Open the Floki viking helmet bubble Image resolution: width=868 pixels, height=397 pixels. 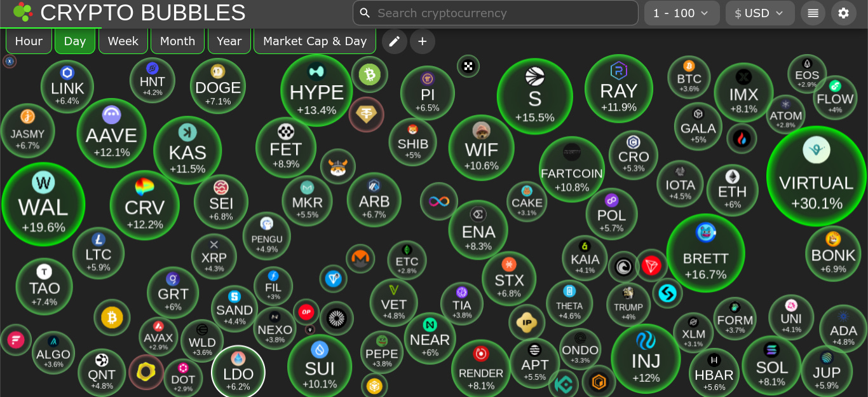tap(338, 167)
